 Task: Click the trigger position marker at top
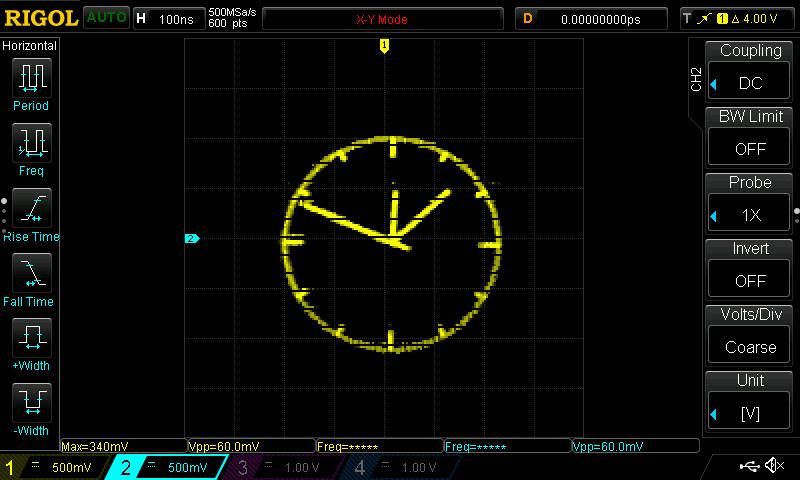coord(384,45)
